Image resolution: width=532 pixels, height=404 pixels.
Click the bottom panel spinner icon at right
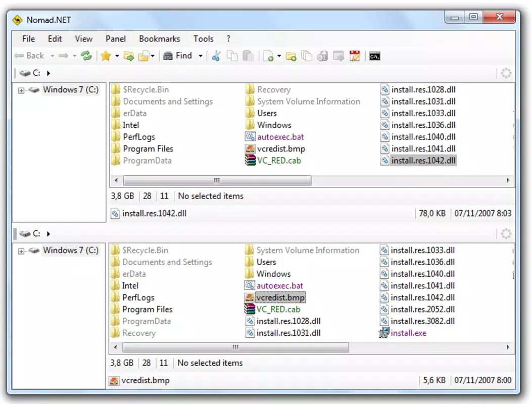[x=506, y=233]
